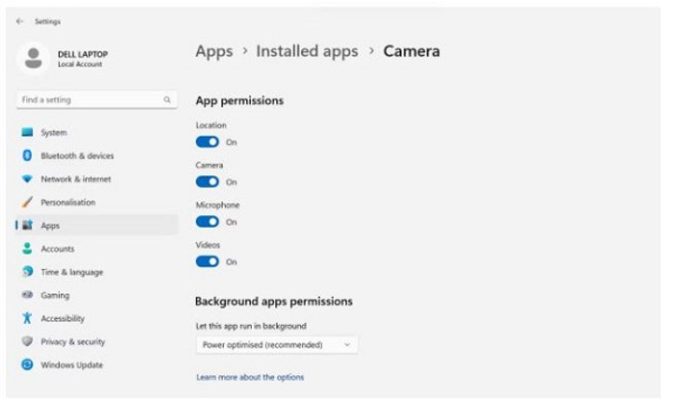
Task: Click the Network & internet wifi icon
Action: click(27, 179)
